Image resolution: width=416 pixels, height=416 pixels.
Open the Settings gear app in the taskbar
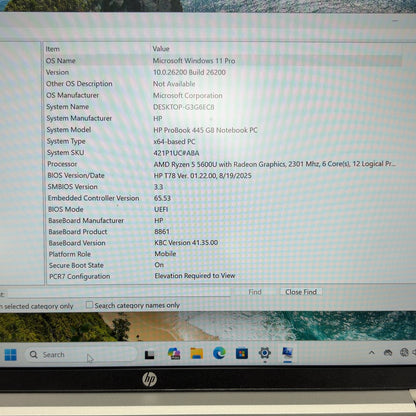(265, 353)
